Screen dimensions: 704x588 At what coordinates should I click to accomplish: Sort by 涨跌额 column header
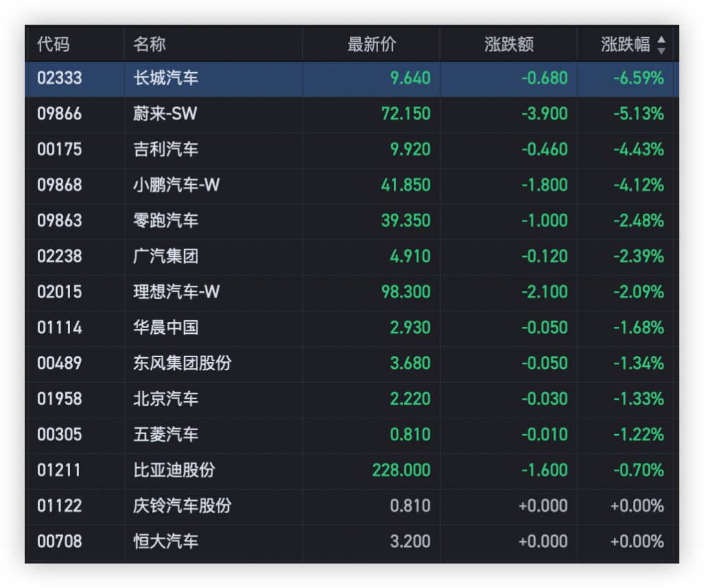coord(509,45)
